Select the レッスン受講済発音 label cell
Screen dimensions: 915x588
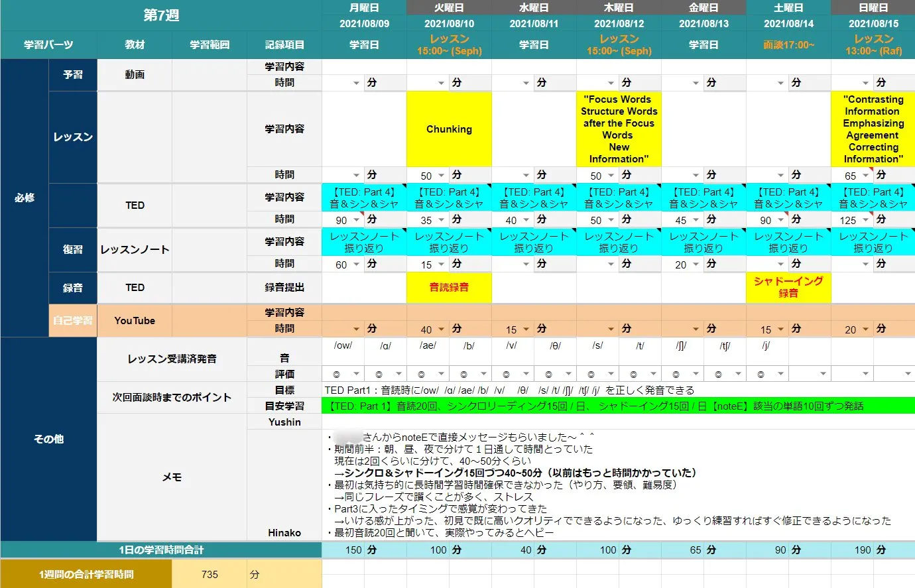pyautogui.click(x=172, y=359)
